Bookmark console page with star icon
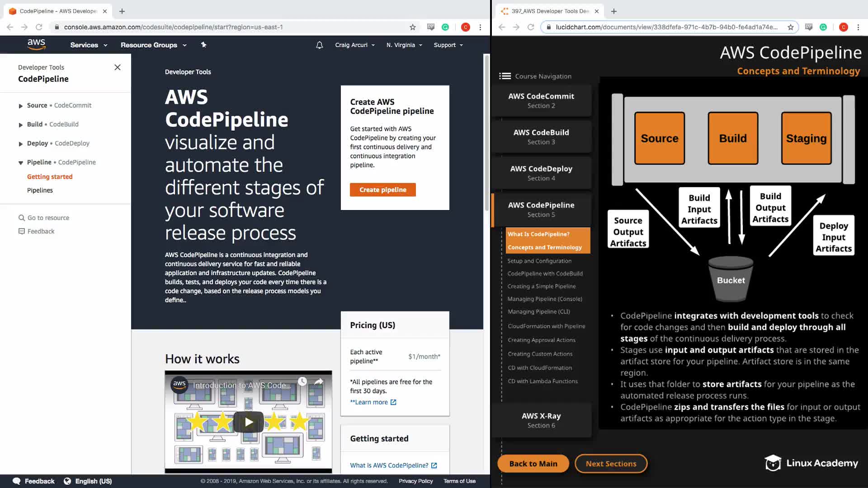 click(x=412, y=27)
